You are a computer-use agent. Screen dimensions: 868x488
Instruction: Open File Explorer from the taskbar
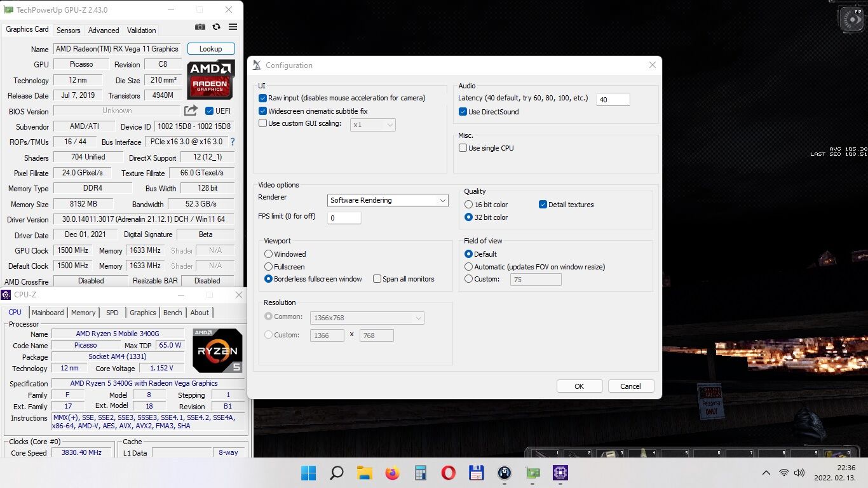[x=364, y=473]
